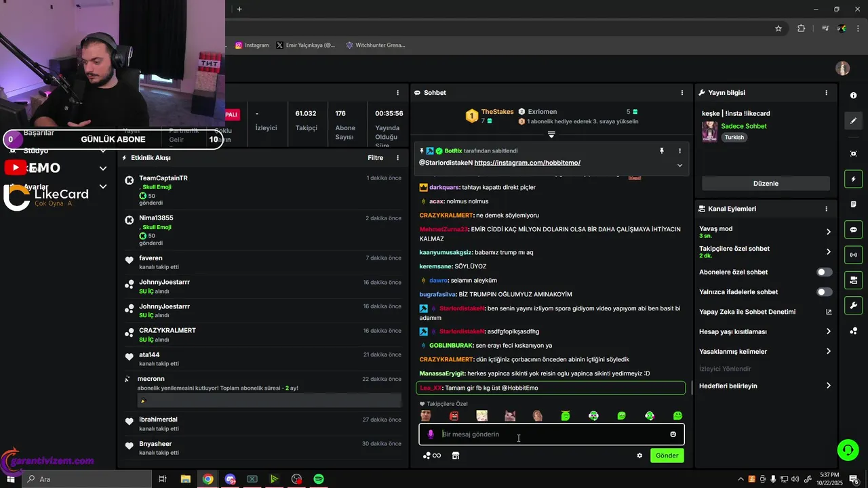Click the Sadece Sohbet category link
This screenshot has height=488, width=868.
click(x=744, y=126)
